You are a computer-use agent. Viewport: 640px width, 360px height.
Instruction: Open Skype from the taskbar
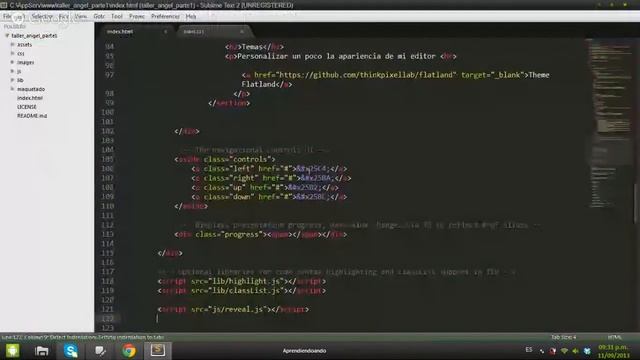click(x=71, y=351)
